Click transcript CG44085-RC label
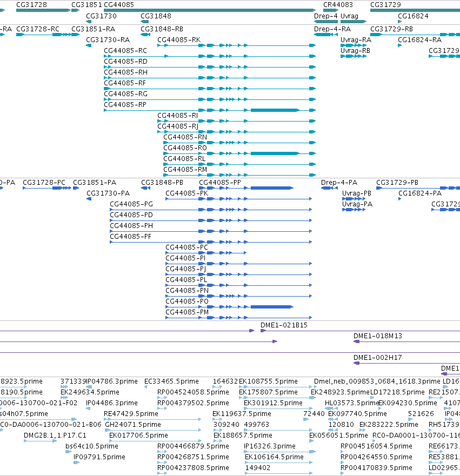 pyautogui.click(x=125, y=50)
